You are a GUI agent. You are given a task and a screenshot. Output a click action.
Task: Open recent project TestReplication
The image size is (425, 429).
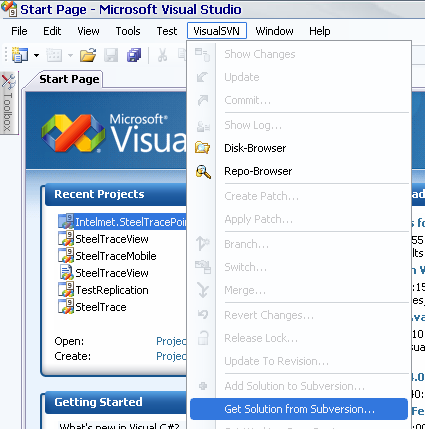coord(112,290)
